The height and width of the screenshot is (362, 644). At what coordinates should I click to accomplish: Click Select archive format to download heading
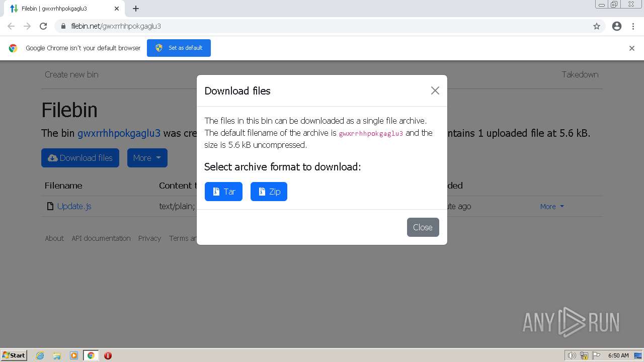click(283, 167)
